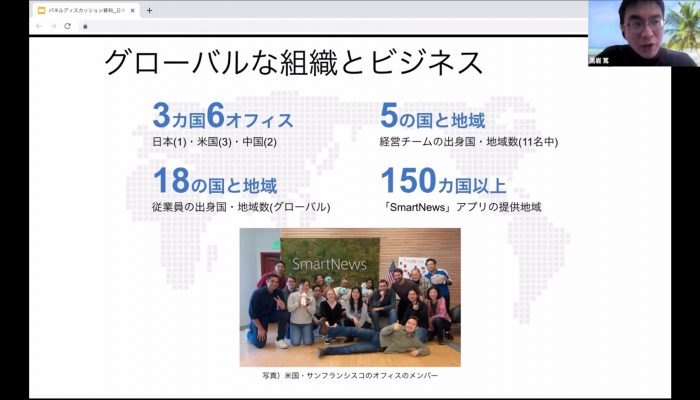The width and height of the screenshot is (700, 400).
Task: Click the speaker name label under the video
Action: point(600,61)
